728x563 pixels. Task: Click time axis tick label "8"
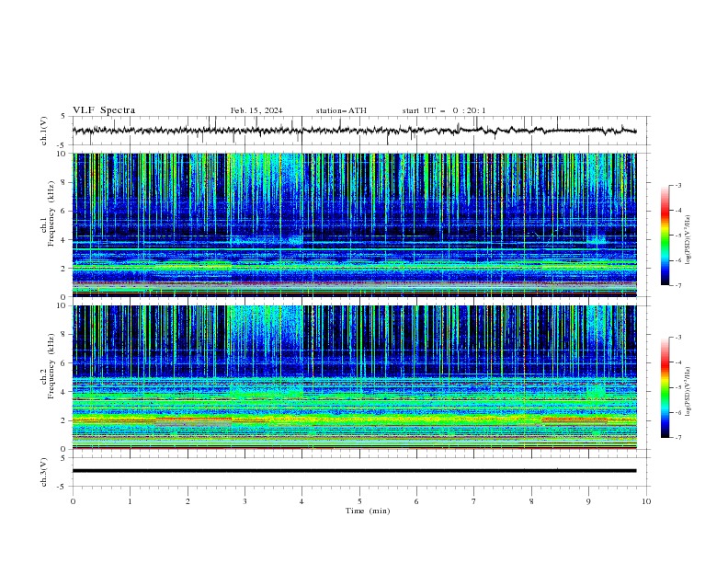(x=531, y=501)
